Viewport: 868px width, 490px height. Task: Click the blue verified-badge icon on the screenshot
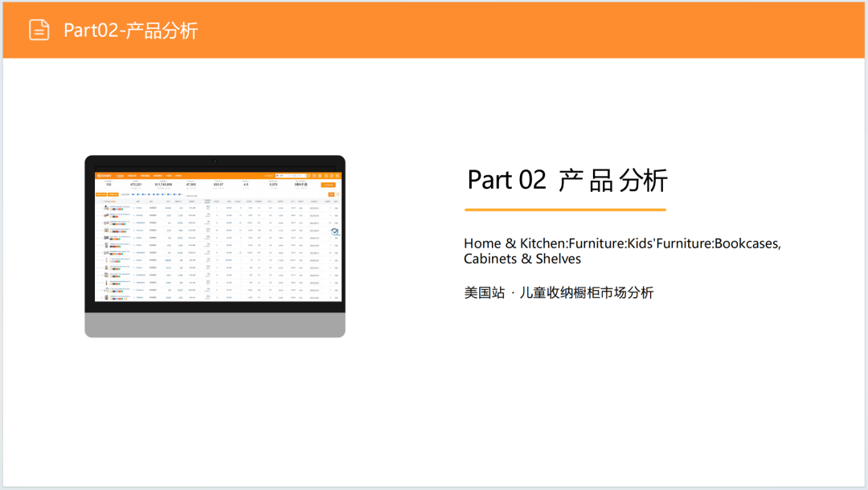pos(334,231)
